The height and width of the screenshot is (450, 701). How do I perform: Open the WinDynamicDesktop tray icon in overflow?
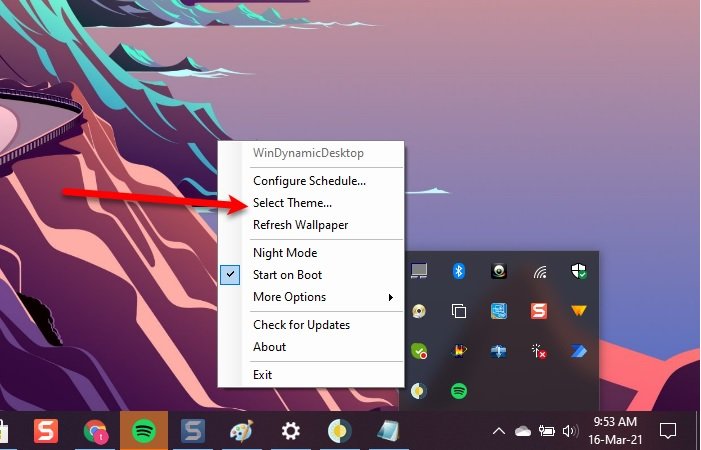[x=419, y=391]
